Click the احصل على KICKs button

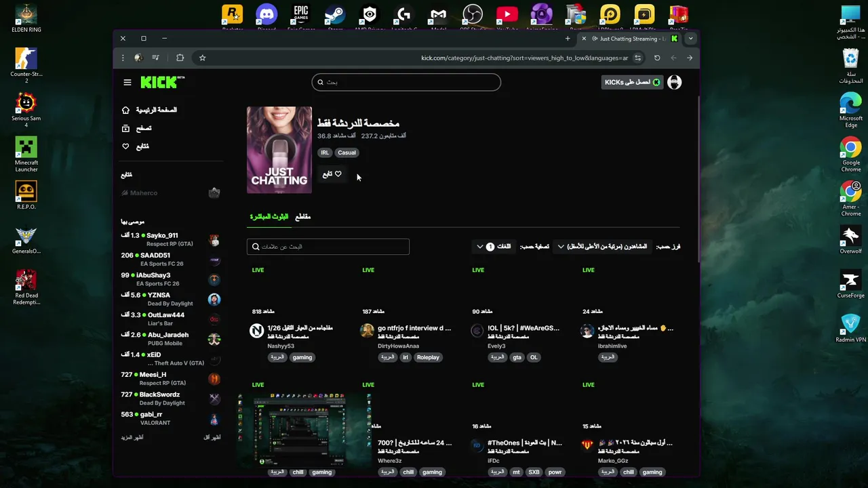coord(632,82)
